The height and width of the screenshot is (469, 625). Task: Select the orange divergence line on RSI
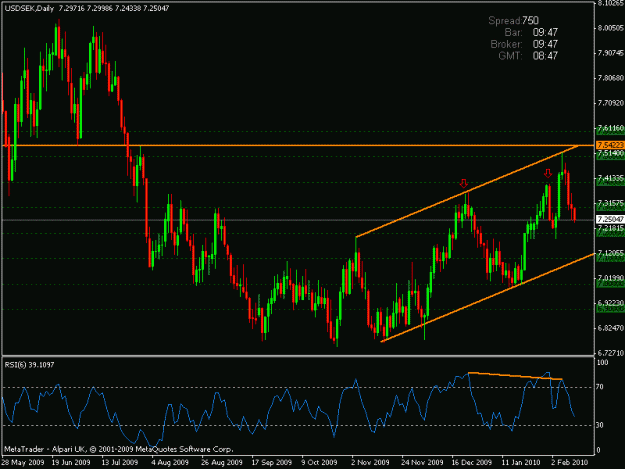point(515,376)
